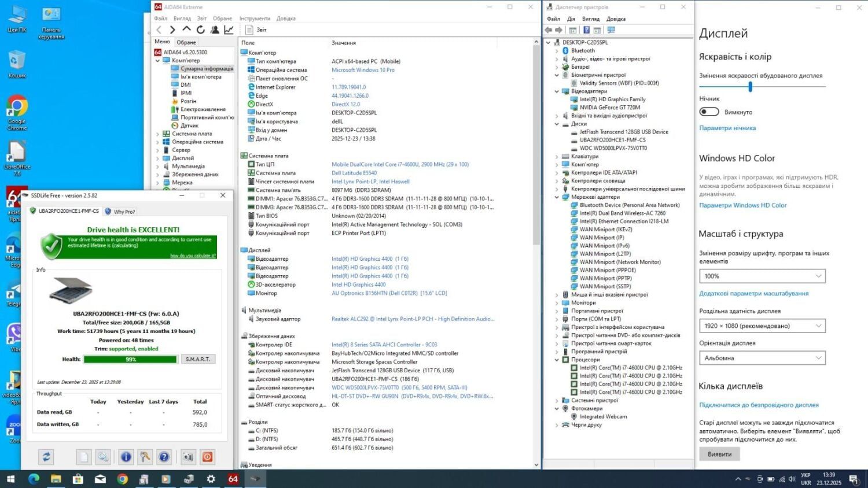Expand the Bluetooth node in Device Manager

[557, 51]
